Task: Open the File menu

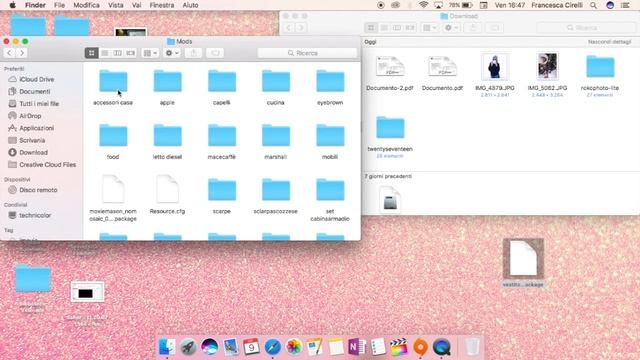Action: pos(60,5)
